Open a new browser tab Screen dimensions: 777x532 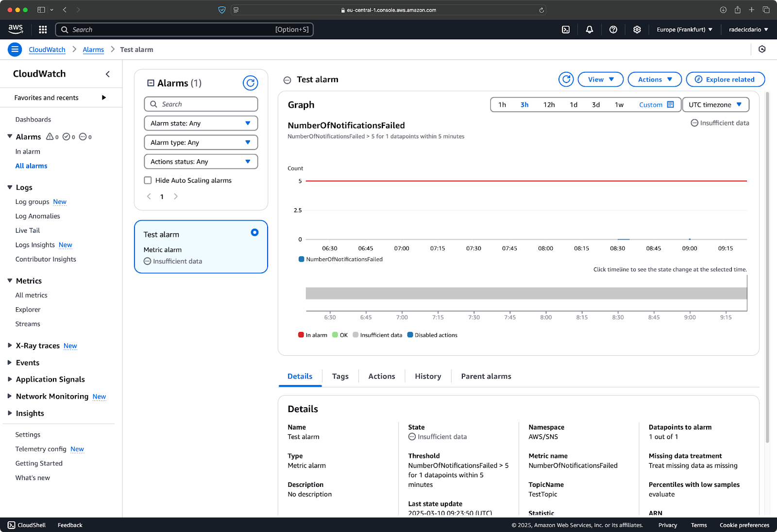click(x=752, y=10)
